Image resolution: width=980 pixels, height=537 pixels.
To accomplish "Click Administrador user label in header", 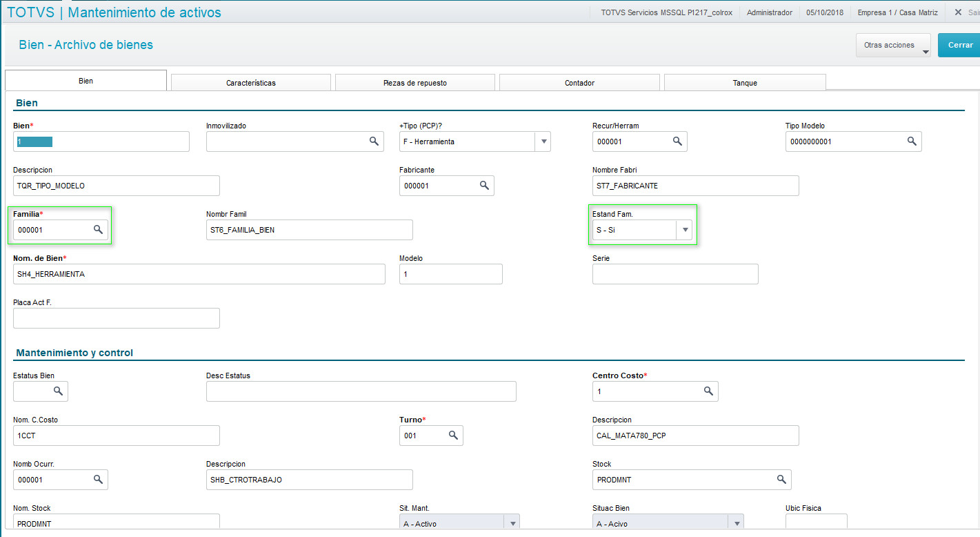I will pyautogui.click(x=770, y=12).
